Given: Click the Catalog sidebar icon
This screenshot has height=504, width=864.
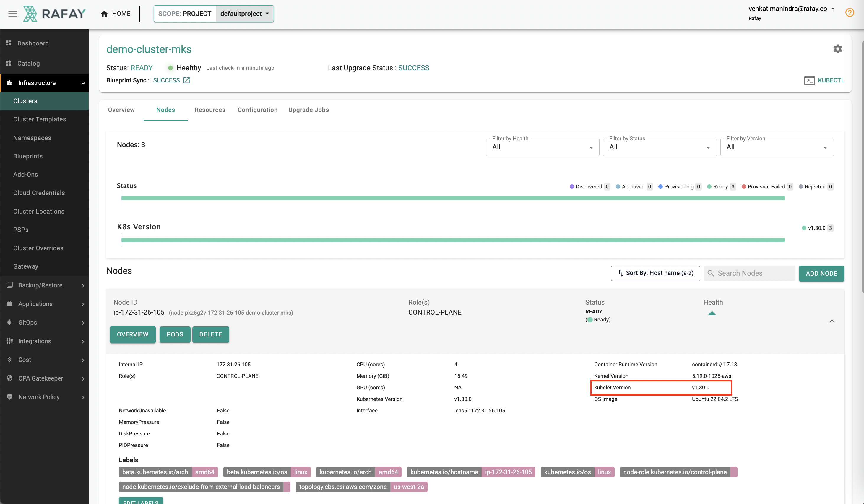Looking at the screenshot, I should (x=9, y=63).
